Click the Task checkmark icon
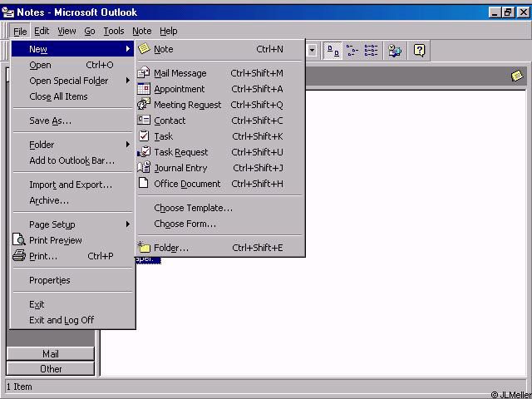This screenshot has height=399, width=532. click(144, 136)
